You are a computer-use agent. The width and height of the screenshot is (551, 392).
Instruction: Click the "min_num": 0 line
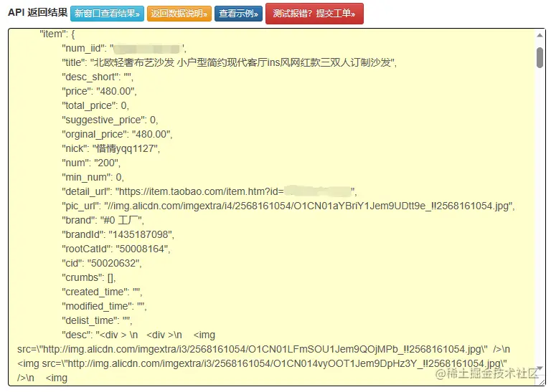point(93,177)
